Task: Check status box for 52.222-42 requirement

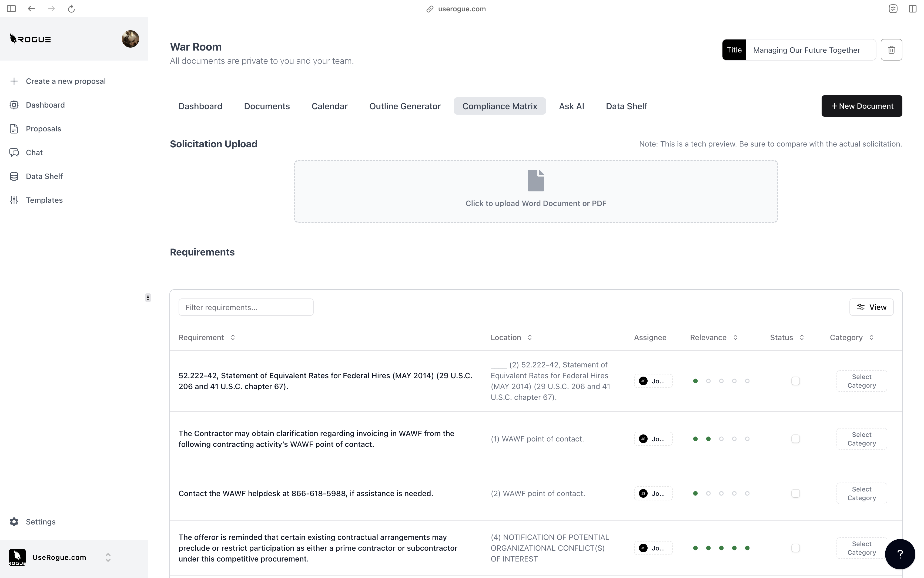Action: pos(795,381)
